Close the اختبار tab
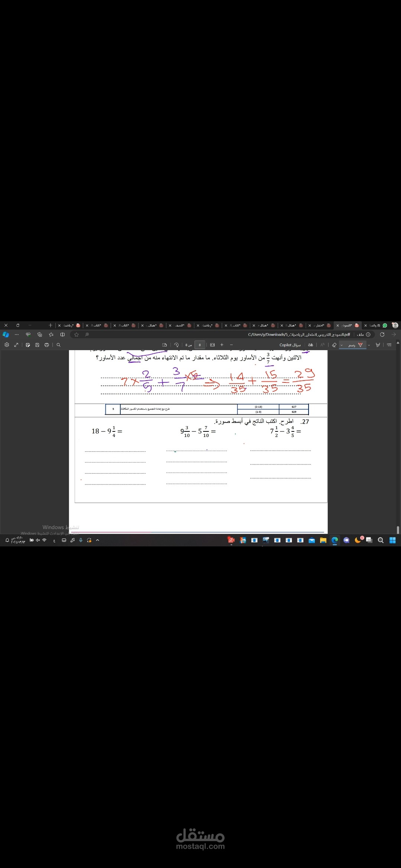This screenshot has height=868, width=401. click(x=310, y=325)
